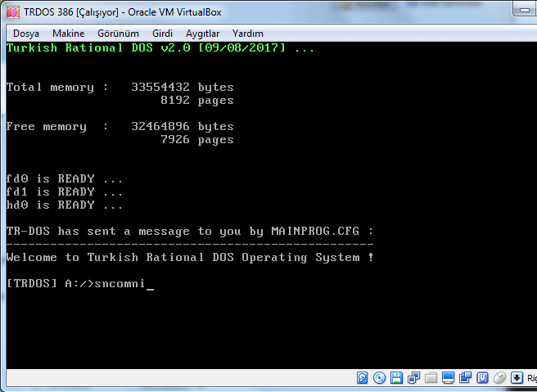The width and height of the screenshot is (537, 392).
Task: Click the Turkish Rational DOS v2.0 header line
Action: point(160,47)
